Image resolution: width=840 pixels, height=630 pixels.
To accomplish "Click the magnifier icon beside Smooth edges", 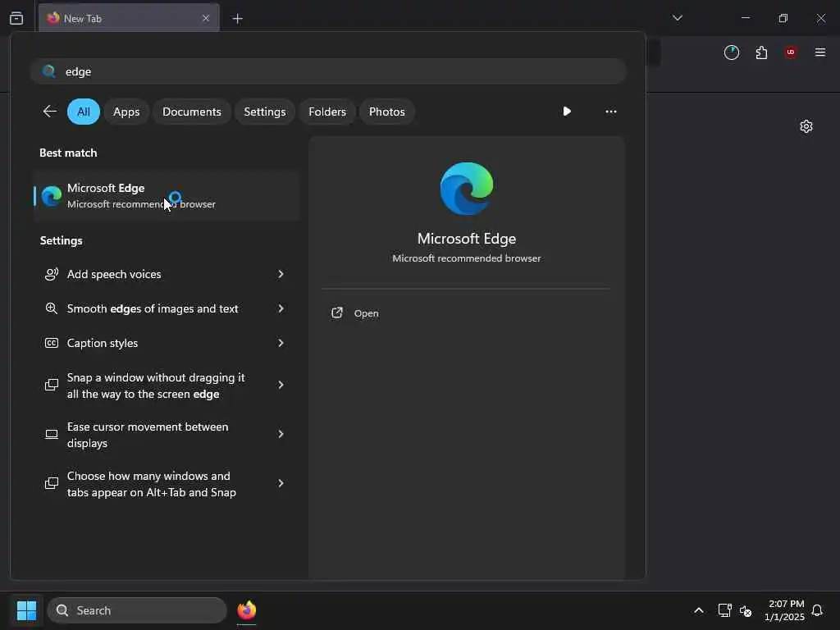I will (x=52, y=308).
